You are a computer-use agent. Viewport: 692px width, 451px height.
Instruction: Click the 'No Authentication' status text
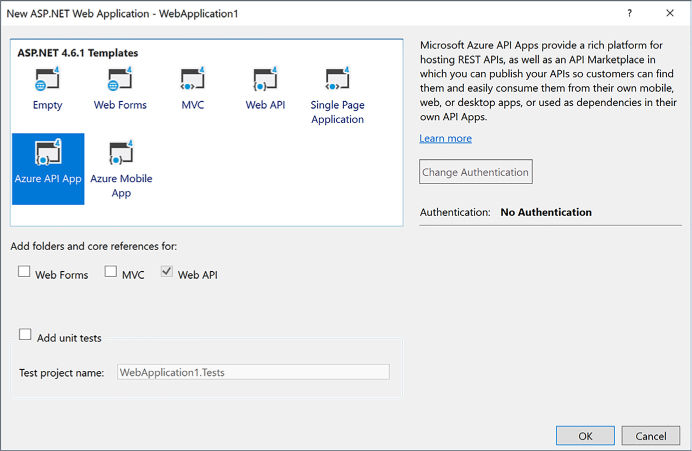tap(546, 212)
